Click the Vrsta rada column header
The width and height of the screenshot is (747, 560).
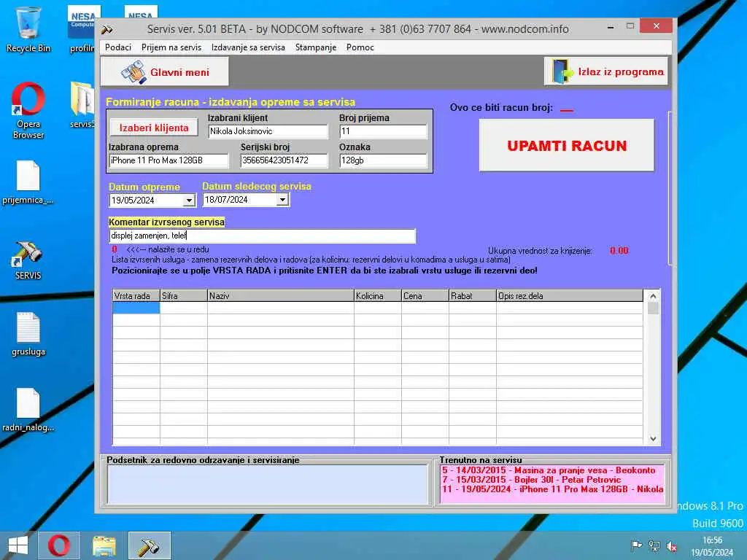[x=136, y=296]
